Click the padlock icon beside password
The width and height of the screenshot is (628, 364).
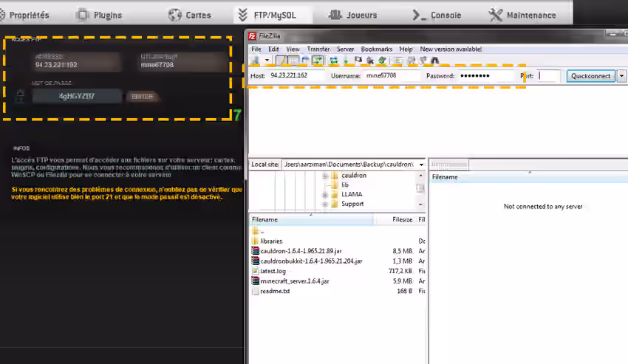20,96
